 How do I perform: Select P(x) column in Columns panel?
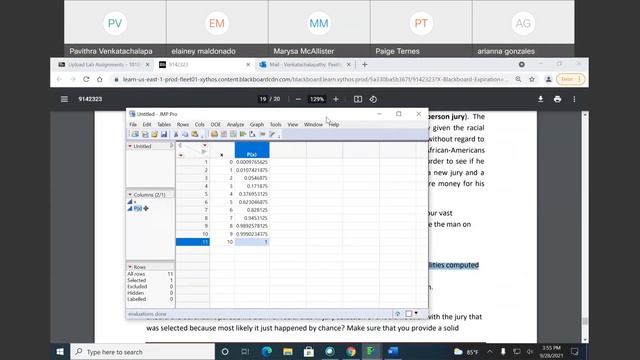click(x=138, y=209)
